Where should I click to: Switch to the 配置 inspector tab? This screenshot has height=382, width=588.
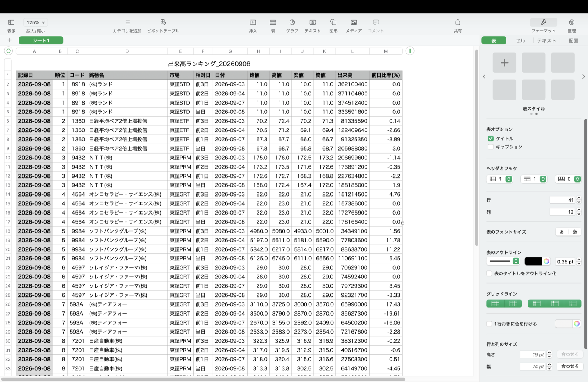coord(573,40)
